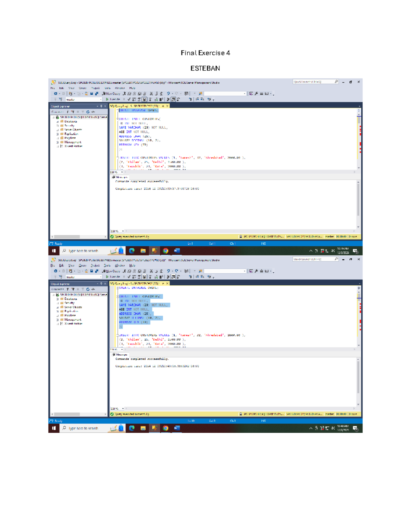Click the cut scissors icon in first screenshot
Screen dimensions: 411x532
151,94
